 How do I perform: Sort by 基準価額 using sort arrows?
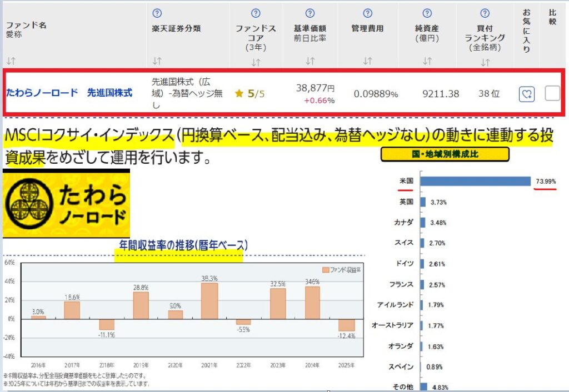pyautogui.click(x=310, y=61)
